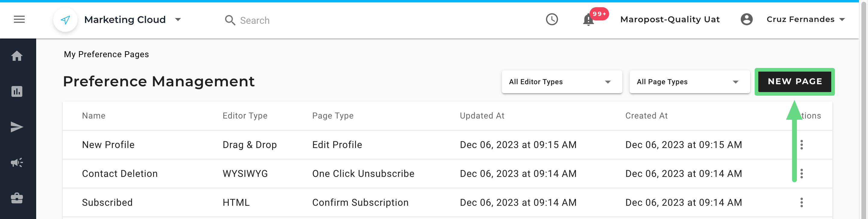Focus the Search field

(x=254, y=20)
